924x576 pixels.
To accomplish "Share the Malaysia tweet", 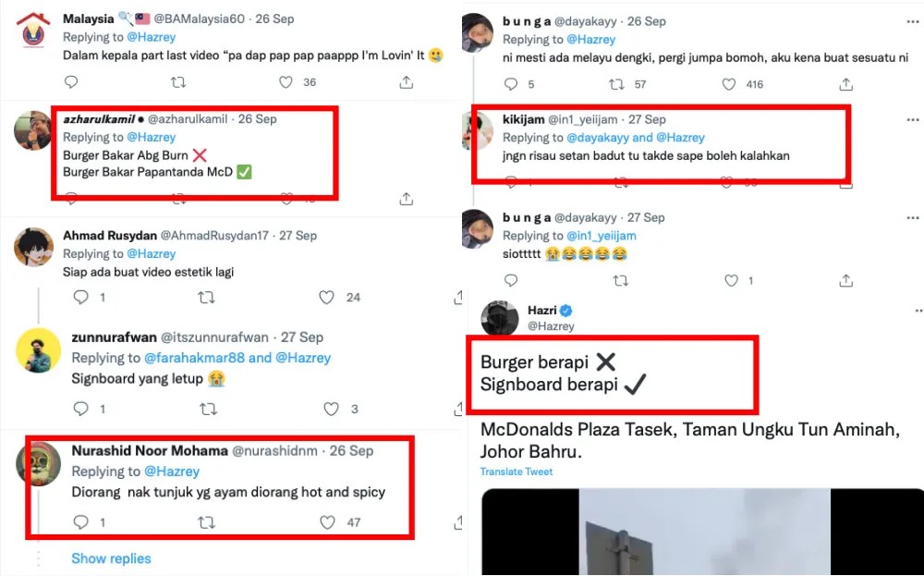I will tap(406, 82).
